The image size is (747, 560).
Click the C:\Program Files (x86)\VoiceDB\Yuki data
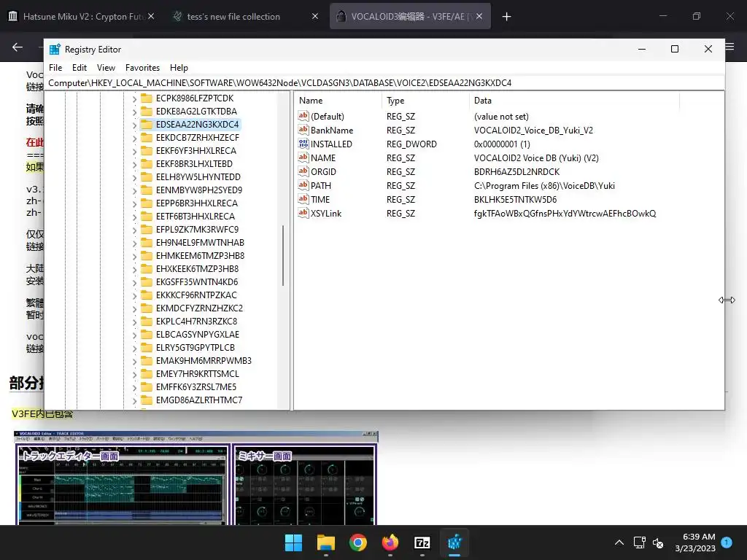pos(544,186)
